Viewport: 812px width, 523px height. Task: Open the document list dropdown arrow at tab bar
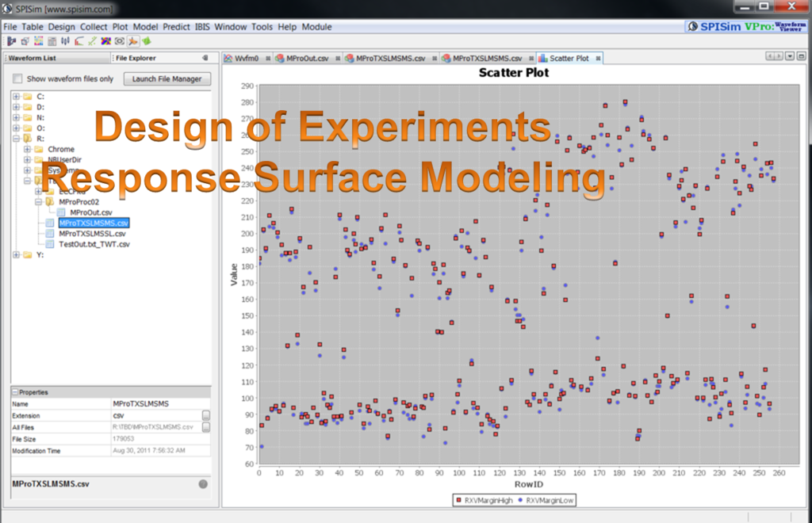tap(790, 56)
